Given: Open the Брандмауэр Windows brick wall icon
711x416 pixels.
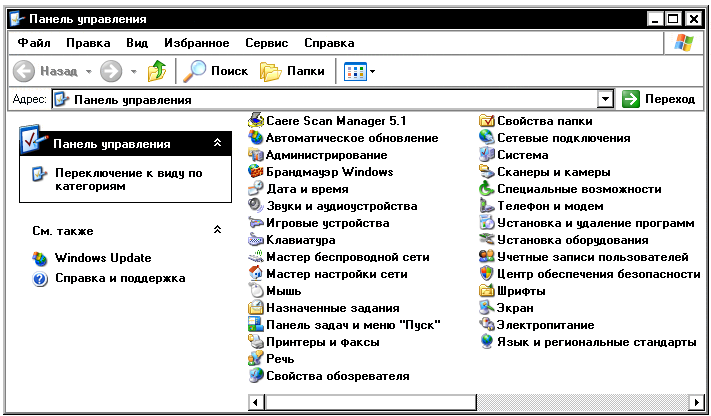Looking at the screenshot, I should coord(256,171).
